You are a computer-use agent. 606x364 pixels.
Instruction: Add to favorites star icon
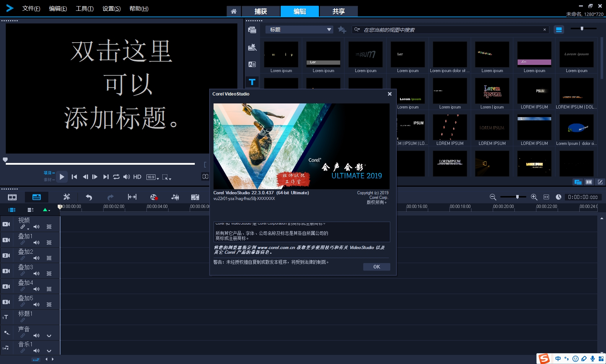[342, 30]
